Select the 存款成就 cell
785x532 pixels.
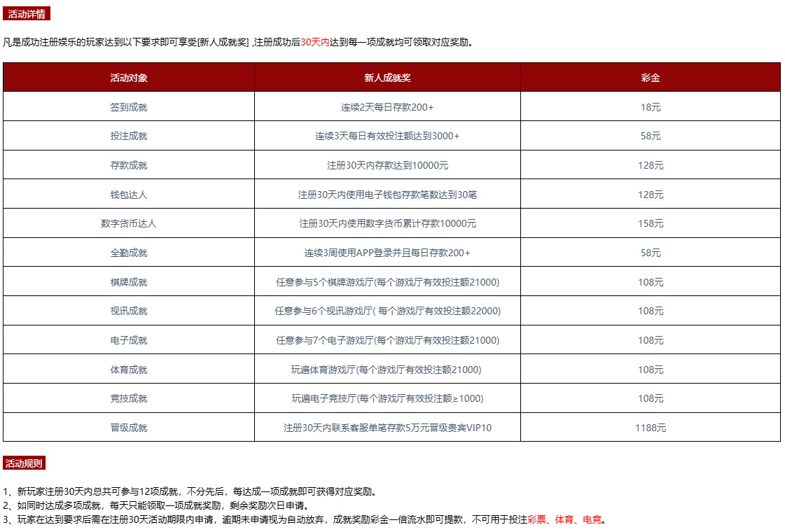click(x=129, y=165)
